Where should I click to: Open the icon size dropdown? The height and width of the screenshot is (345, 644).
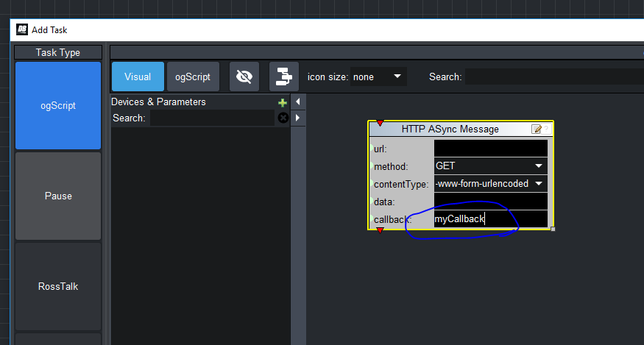(x=378, y=77)
